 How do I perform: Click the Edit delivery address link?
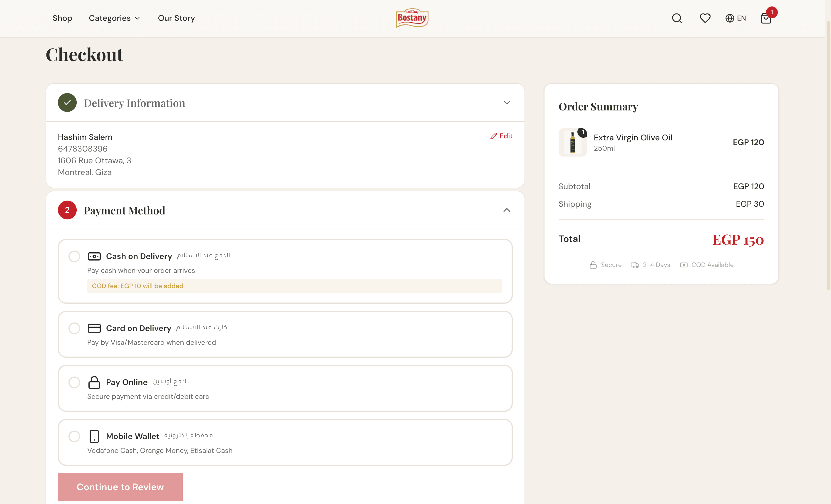[x=502, y=136]
